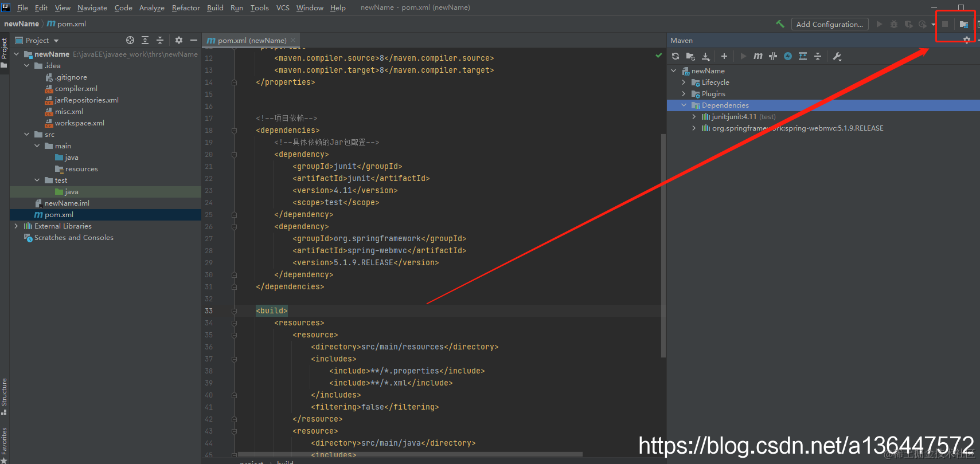
Task: Open the Build menu
Action: pos(215,7)
